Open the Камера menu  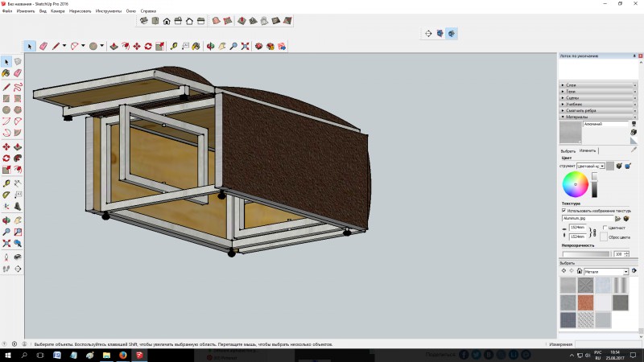(x=57, y=11)
